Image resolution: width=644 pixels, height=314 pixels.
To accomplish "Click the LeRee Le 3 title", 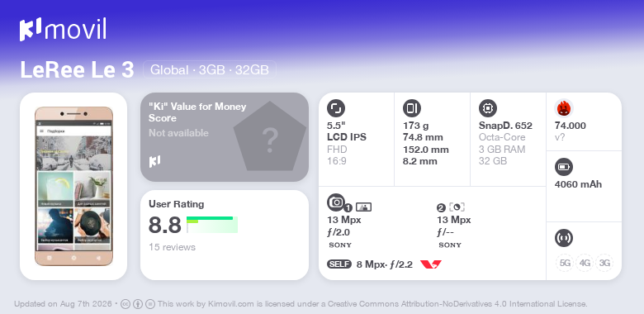I will 78,70.
